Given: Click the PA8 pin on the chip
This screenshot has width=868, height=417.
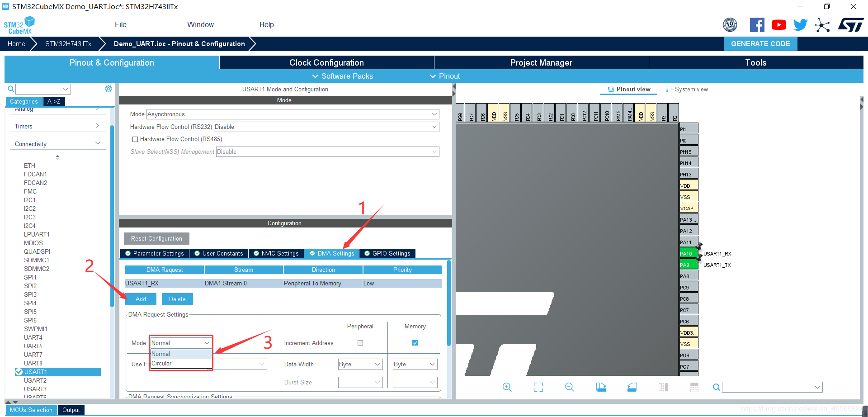Looking at the screenshot, I should (689, 276).
